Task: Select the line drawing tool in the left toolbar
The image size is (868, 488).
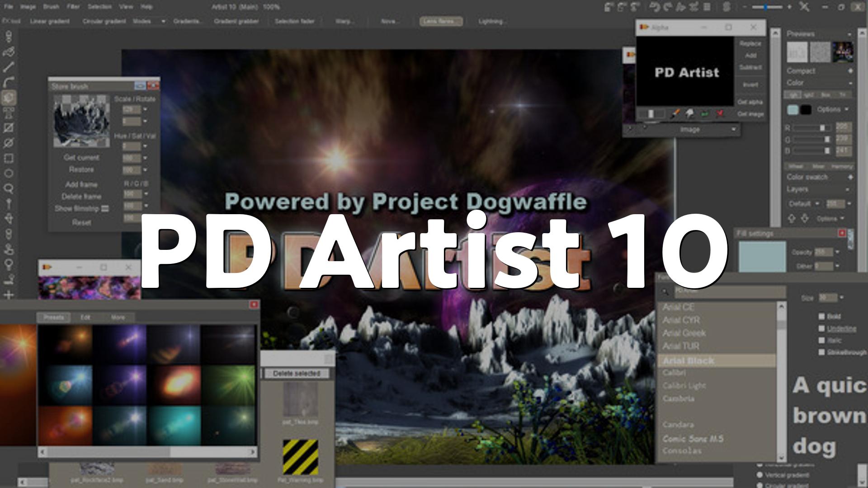Action: point(9,68)
